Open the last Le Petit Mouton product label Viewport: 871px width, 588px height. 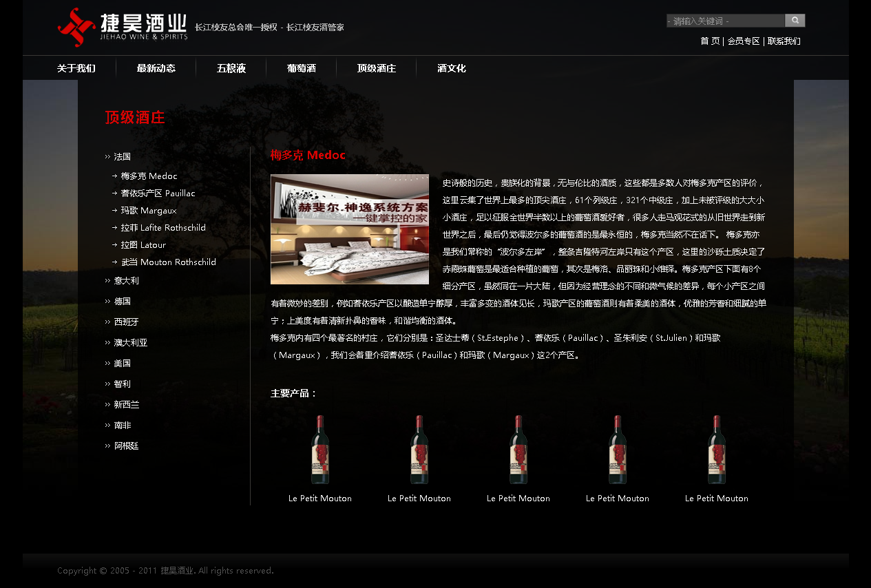(x=716, y=498)
